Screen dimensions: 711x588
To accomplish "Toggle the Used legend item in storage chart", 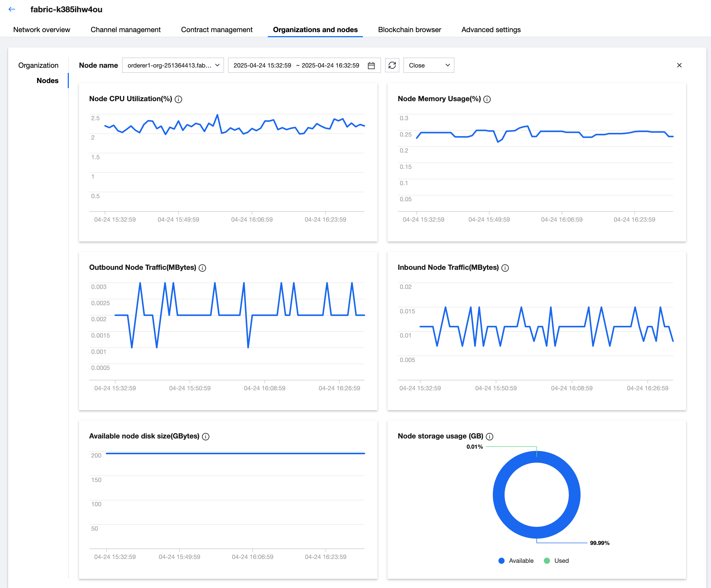I will (x=556, y=560).
